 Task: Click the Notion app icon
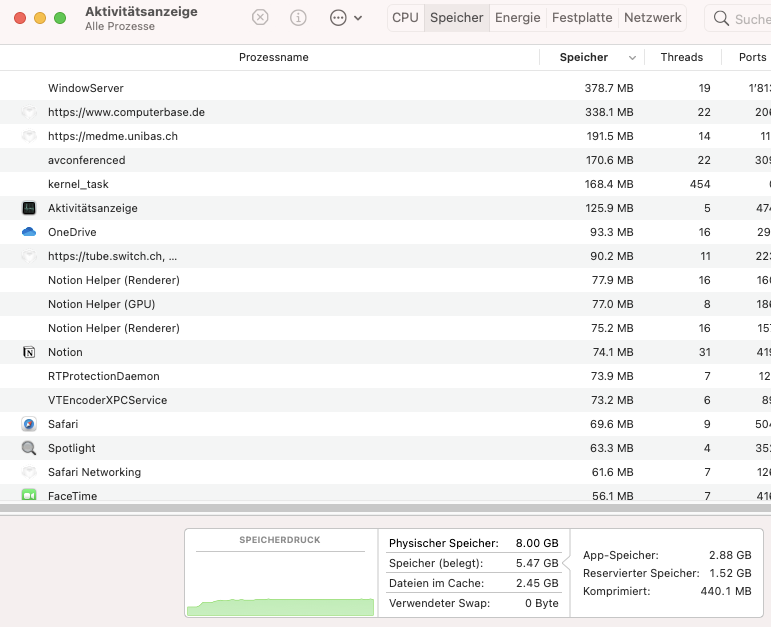click(x=29, y=352)
